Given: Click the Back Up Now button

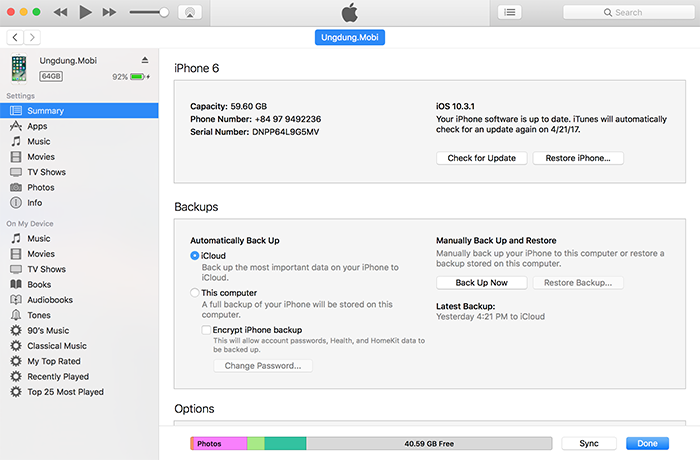Looking at the screenshot, I should (481, 283).
